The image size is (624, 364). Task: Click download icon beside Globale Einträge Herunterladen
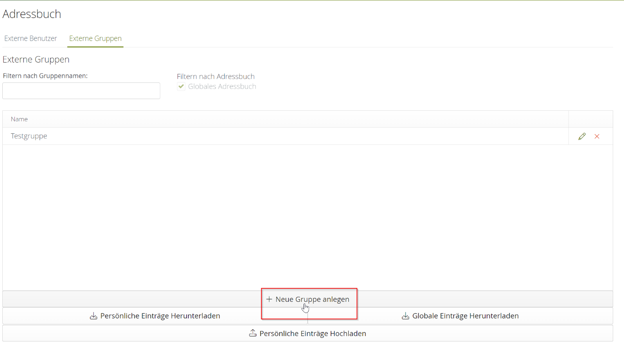tap(405, 316)
